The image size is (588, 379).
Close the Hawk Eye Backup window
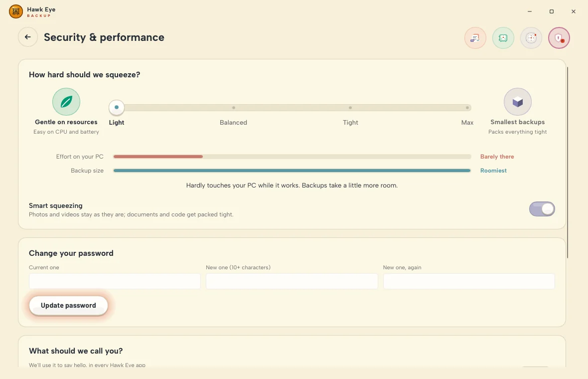[574, 11]
